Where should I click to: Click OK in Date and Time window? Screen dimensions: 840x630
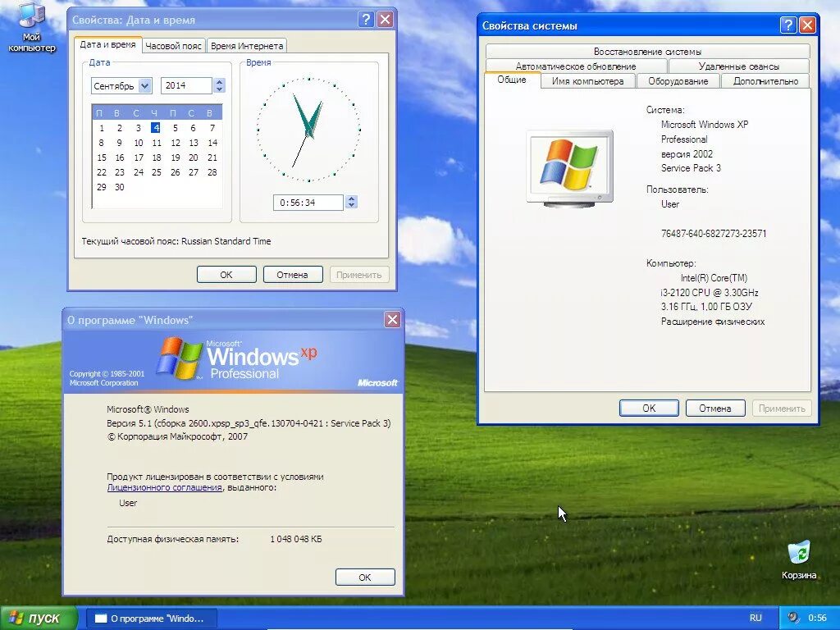click(x=226, y=274)
